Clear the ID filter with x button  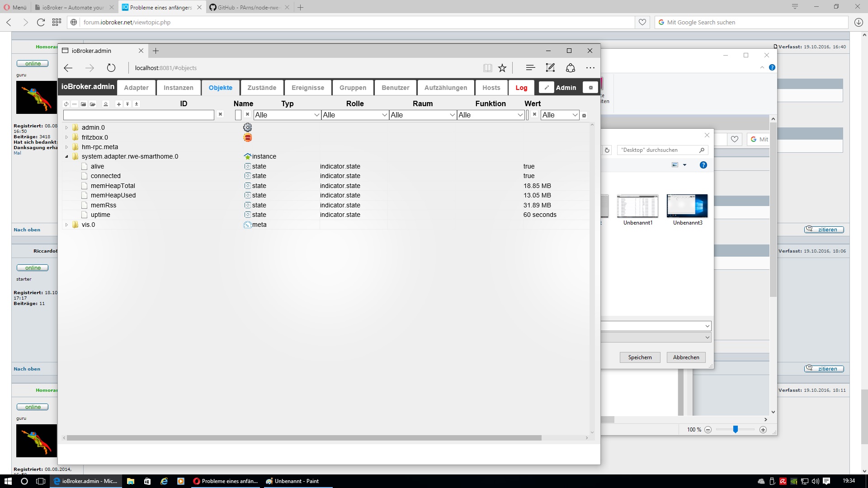click(220, 114)
